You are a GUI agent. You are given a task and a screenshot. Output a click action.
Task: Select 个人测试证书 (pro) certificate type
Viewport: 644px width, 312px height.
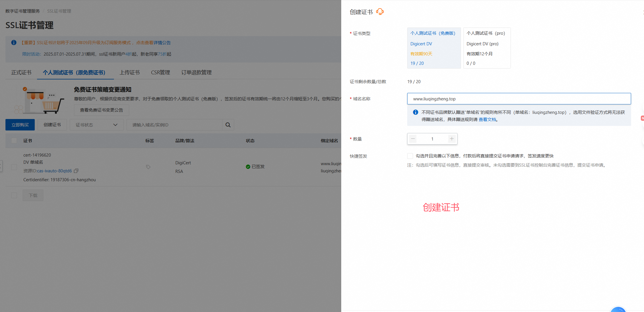click(x=487, y=48)
